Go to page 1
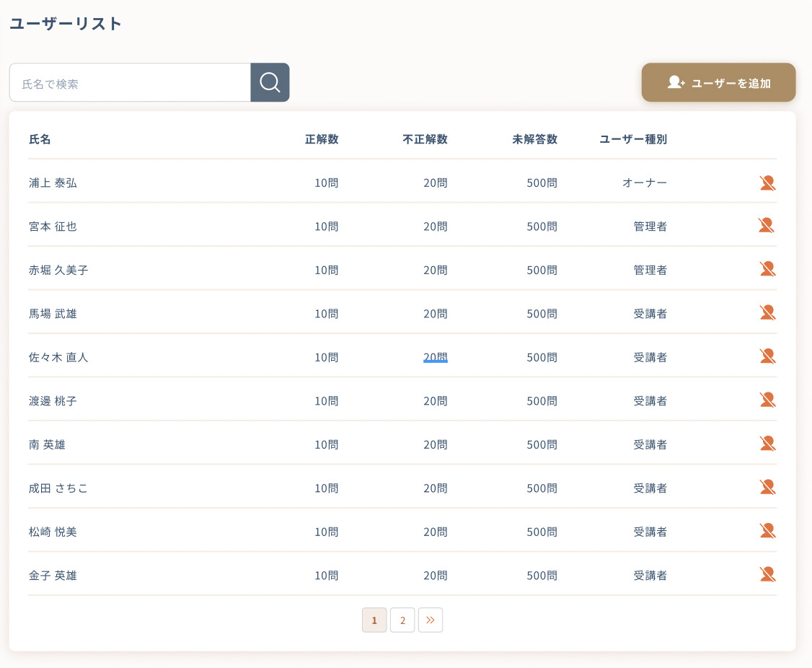The image size is (812, 668). (x=374, y=620)
